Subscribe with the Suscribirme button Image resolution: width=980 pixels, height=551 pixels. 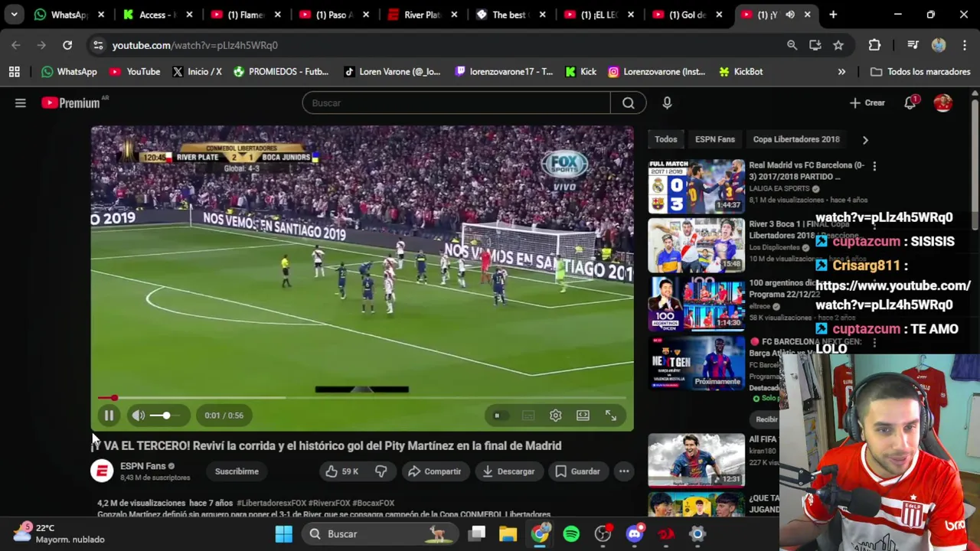(237, 471)
